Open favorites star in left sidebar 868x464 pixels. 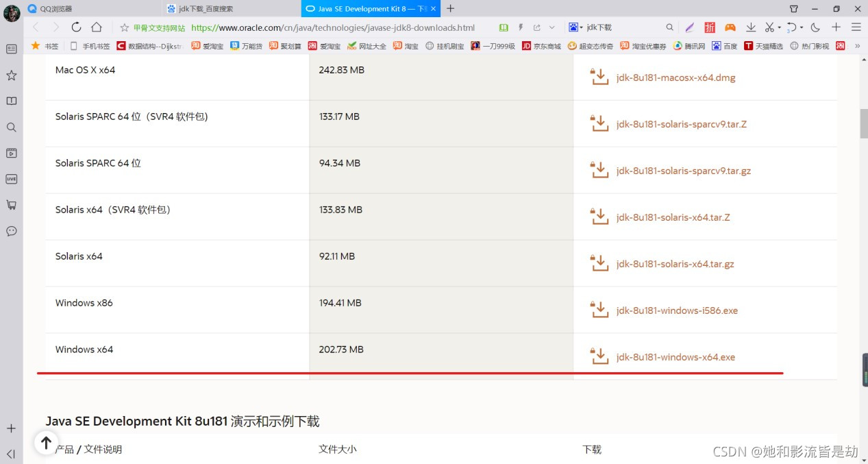click(x=11, y=75)
